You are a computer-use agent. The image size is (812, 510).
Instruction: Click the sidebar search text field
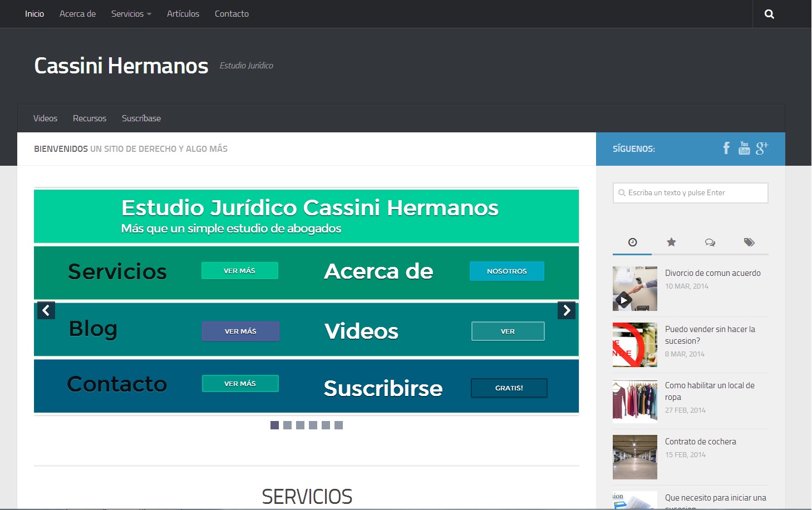click(691, 193)
